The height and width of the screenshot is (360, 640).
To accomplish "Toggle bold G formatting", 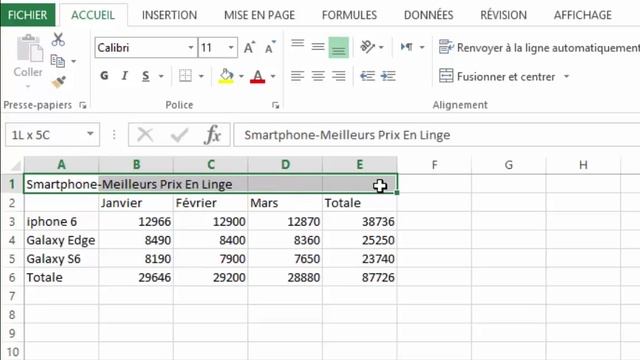I will pos(104,76).
